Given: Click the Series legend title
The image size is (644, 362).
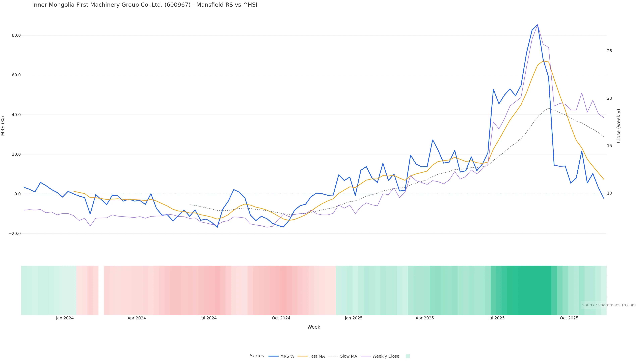Looking at the screenshot, I should (x=257, y=356).
